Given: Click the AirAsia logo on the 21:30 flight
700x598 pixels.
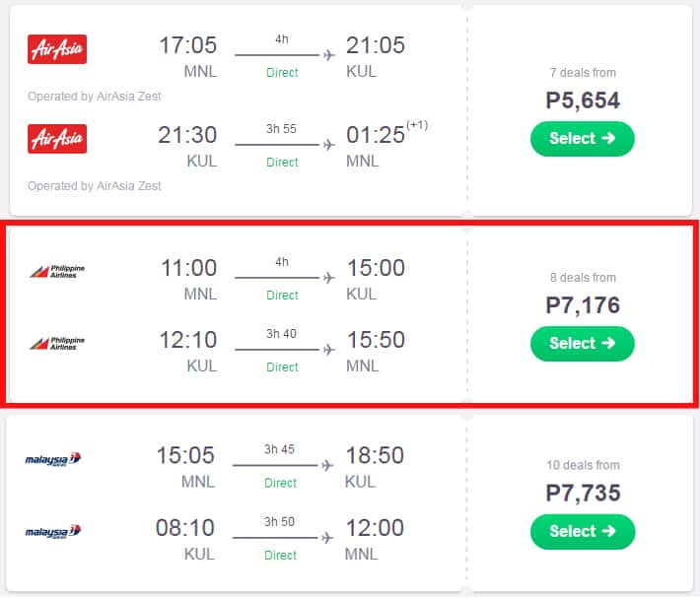Looking at the screenshot, I should point(57,139).
